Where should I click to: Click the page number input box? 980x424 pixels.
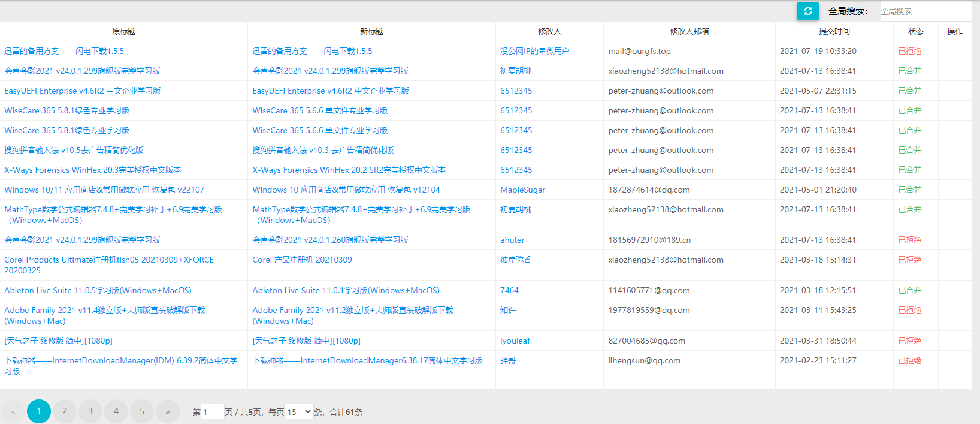[x=213, y=411]
